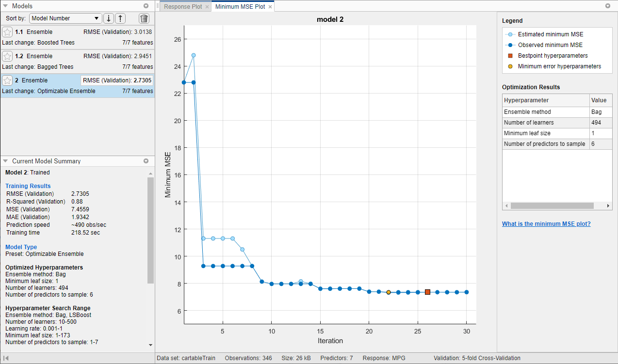The image size is (618, 364).
Task: Collapse the Current Model Summary section
Action: point(4,161)
